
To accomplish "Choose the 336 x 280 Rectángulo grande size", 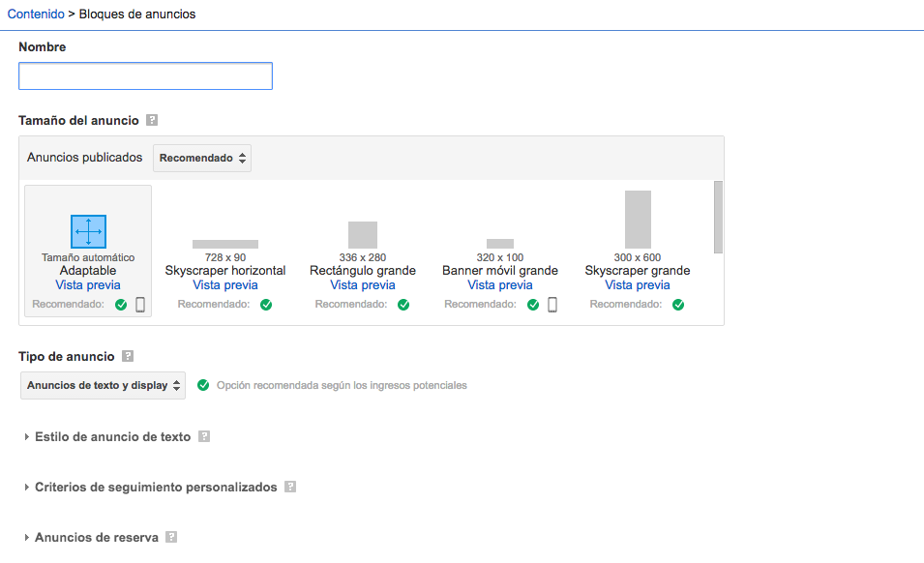I will [x=363, y=235].
